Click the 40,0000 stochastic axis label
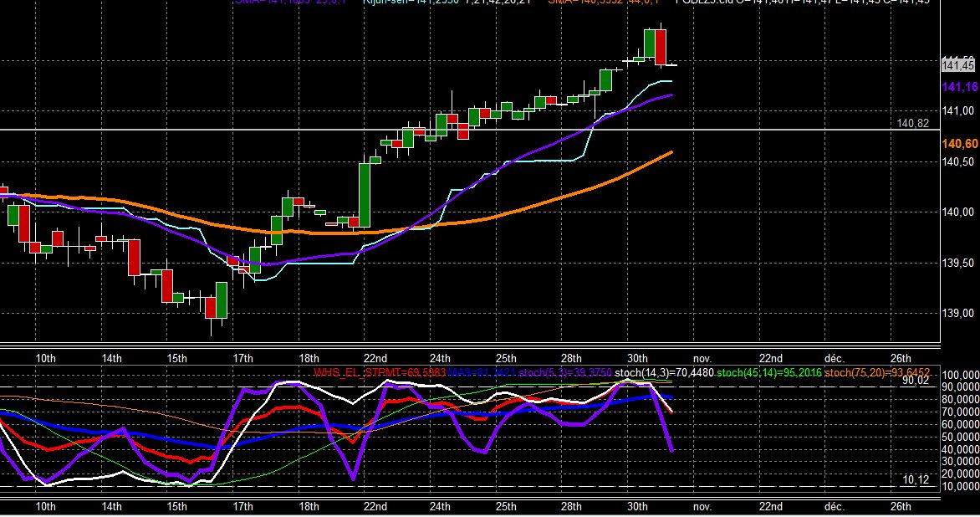This screenshot has height=517, width=980. tap(961, 449)
